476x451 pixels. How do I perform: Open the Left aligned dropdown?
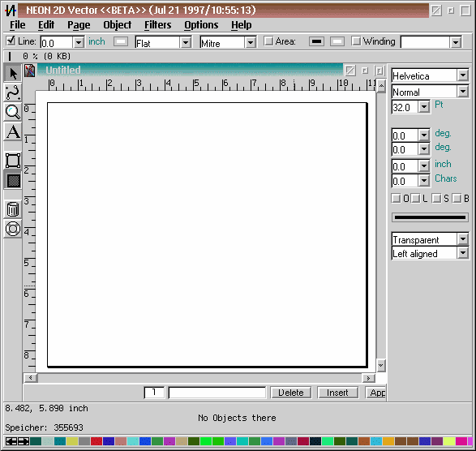pos(463,253)
